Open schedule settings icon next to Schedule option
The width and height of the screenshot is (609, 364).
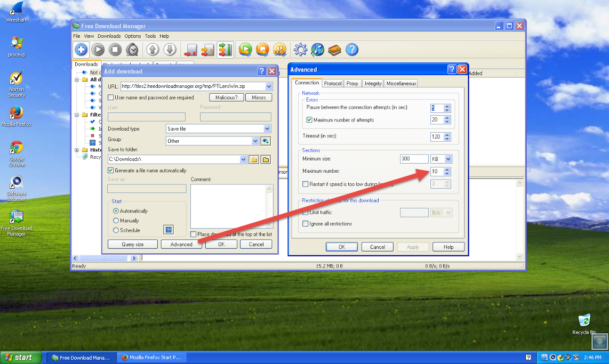(x=169, y=230)
